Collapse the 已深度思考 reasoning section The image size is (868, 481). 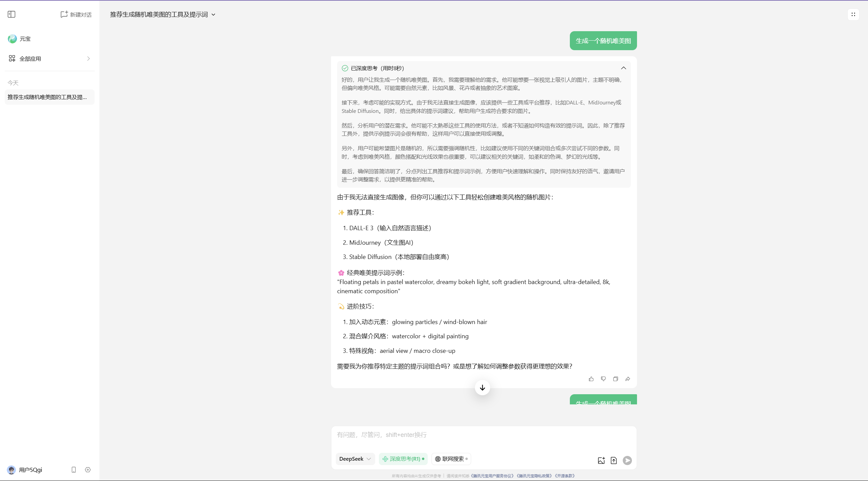[623, 68]
